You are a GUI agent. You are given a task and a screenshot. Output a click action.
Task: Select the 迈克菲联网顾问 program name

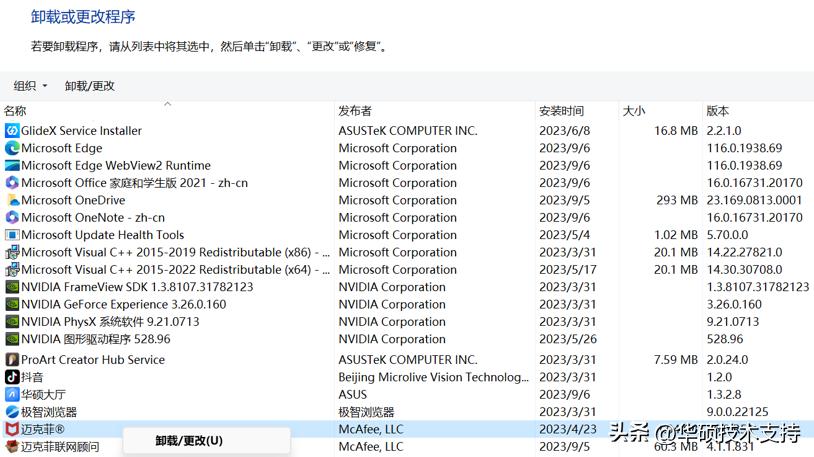(60, 447)
